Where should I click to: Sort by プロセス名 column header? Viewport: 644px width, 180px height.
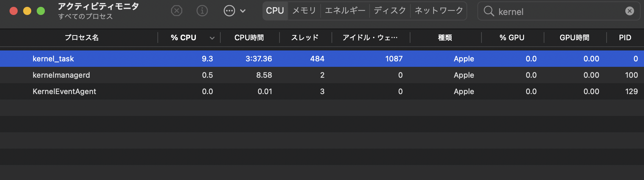point(82,37)
